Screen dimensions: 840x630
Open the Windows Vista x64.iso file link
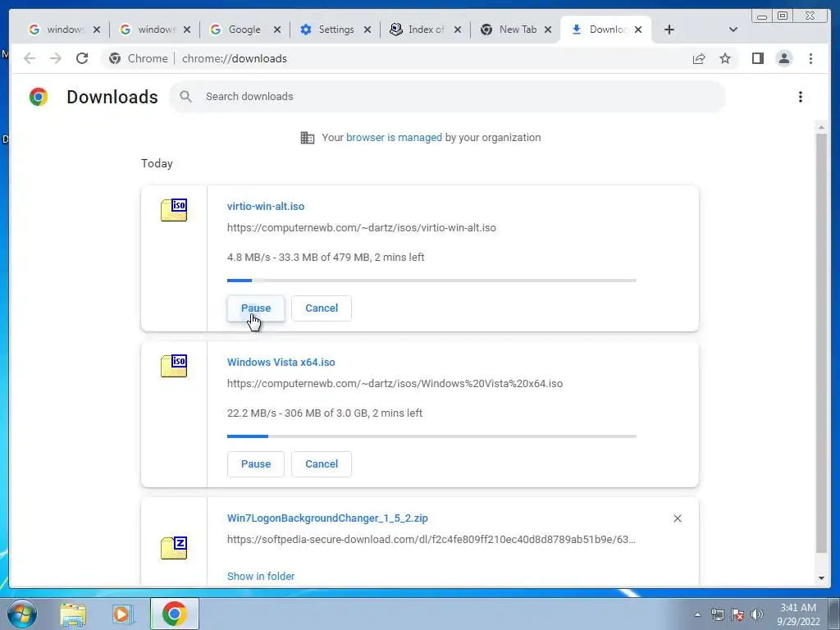[281, 362]
